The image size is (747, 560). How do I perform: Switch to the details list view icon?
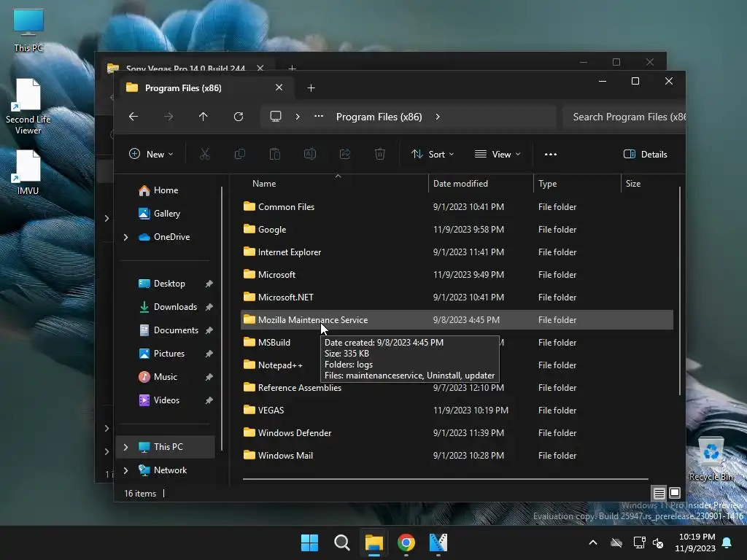point(659,493)
